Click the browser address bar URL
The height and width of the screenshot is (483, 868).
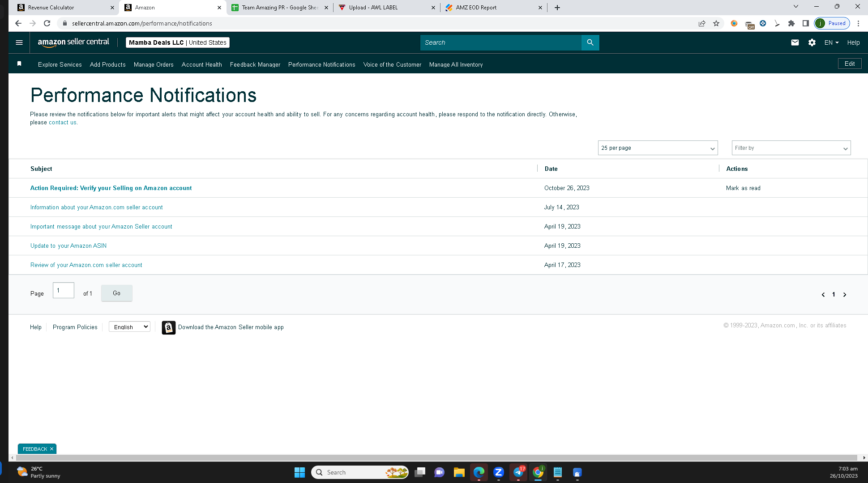click(142, 23)
